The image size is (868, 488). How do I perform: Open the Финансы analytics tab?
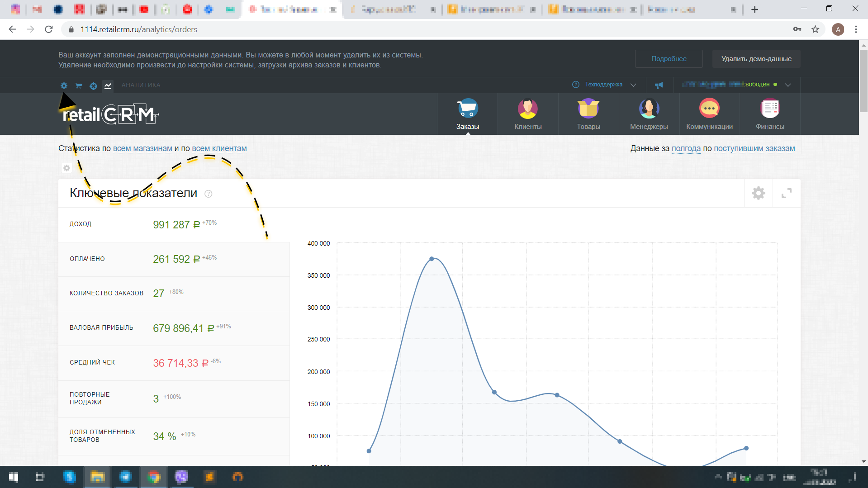click(770, 114)
